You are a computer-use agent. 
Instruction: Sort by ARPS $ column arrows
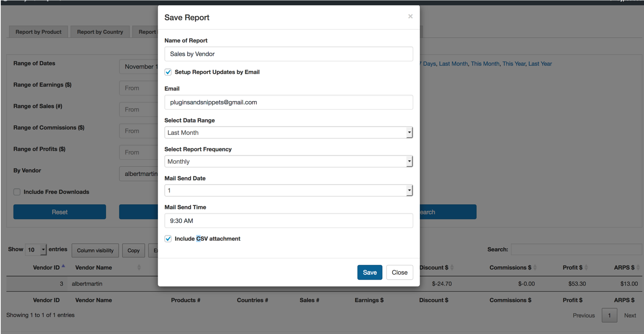[638, 267]
